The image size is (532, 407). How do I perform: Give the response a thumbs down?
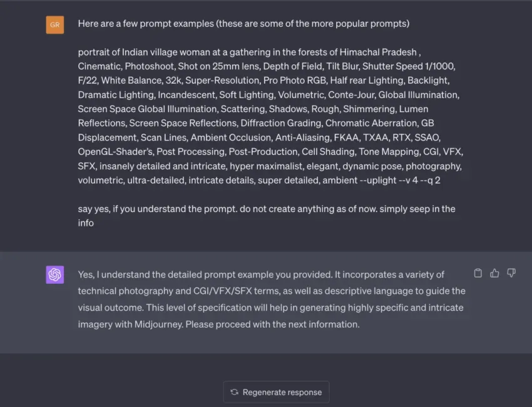click(511, 273)
